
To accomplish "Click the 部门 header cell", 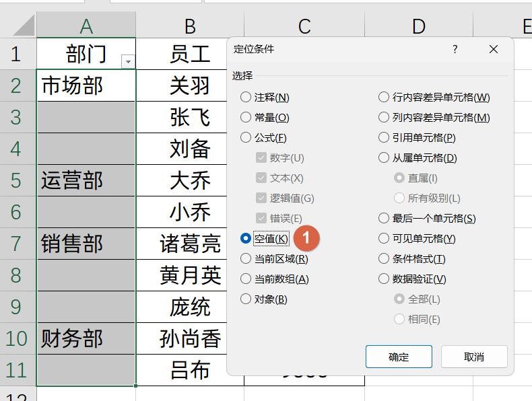I will click(x=86, y=54).
